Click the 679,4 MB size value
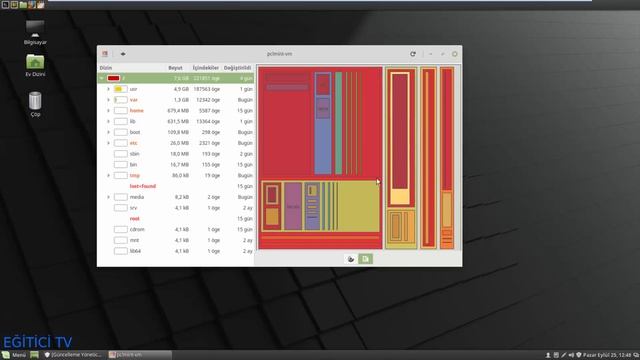Screen dimensions: 640x360 (178, 111)
